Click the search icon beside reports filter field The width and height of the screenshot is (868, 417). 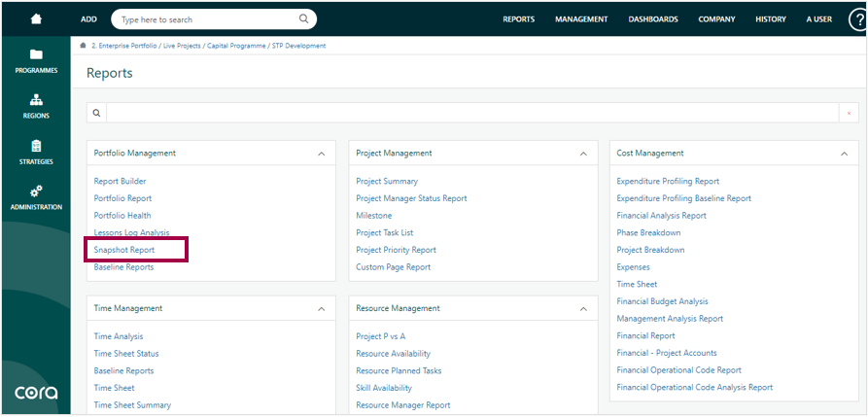pos(96,113)
